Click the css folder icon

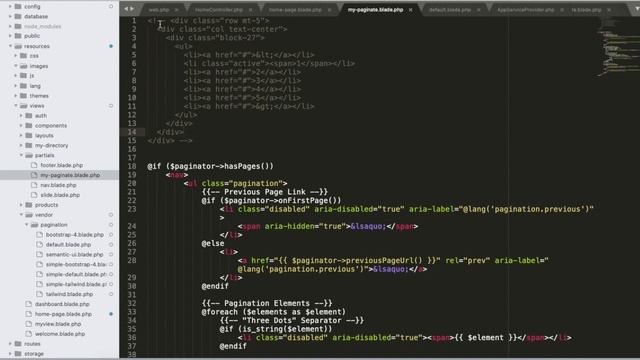click(x=24, y=56)
